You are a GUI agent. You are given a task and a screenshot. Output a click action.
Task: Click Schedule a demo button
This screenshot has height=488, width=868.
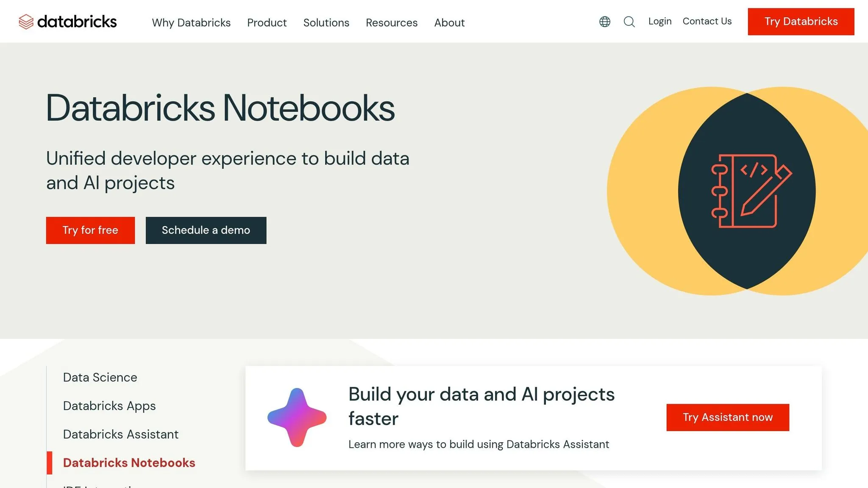(x=206, y=230)
